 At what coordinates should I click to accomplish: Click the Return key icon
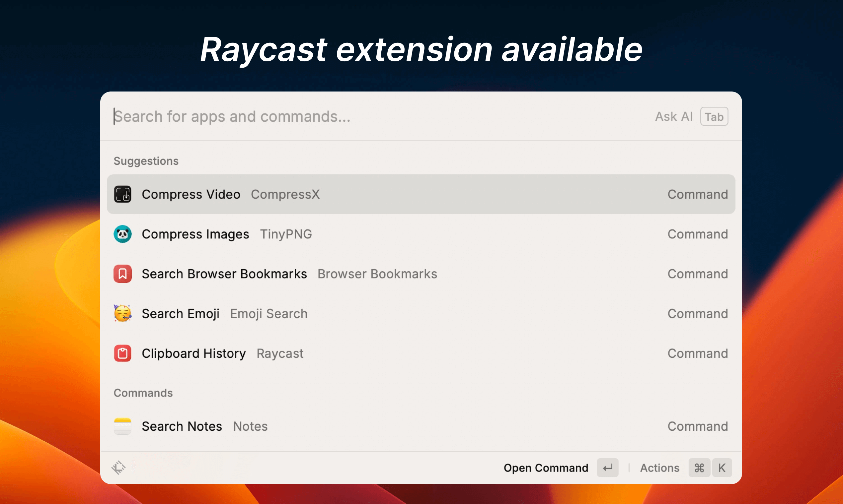608,468
